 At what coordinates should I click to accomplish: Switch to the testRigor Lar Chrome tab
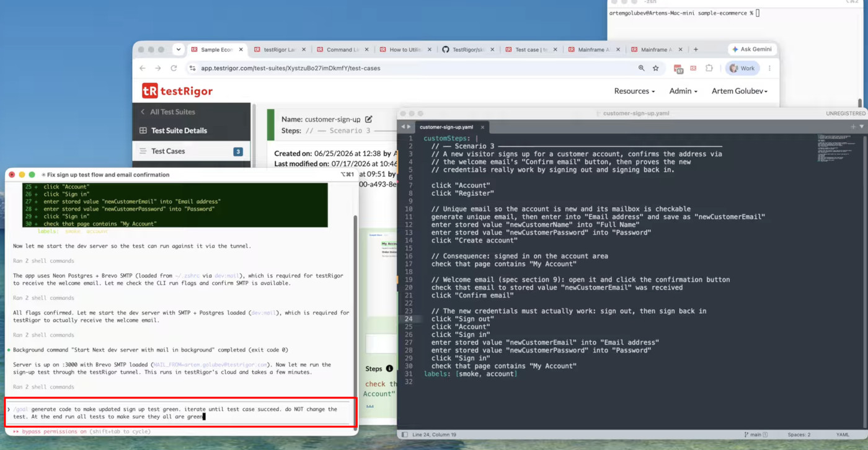click(279, 50)
